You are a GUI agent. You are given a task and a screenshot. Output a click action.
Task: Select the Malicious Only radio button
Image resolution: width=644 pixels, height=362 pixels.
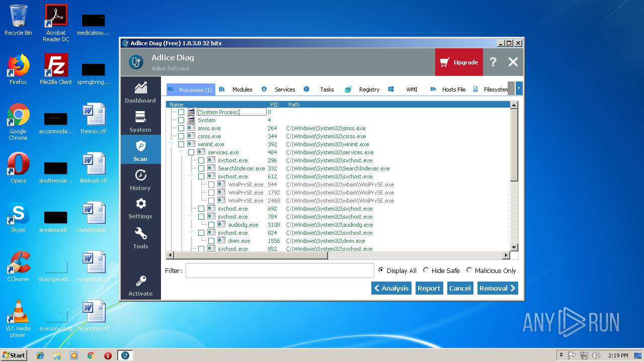pyautogui.click(x=469, y=270)
